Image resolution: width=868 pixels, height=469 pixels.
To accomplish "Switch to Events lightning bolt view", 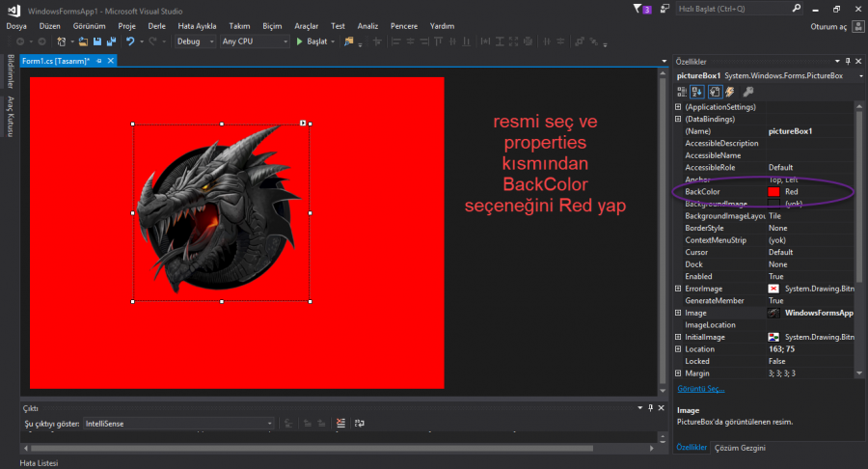I will pyautogui.click(x=730, y=92).
